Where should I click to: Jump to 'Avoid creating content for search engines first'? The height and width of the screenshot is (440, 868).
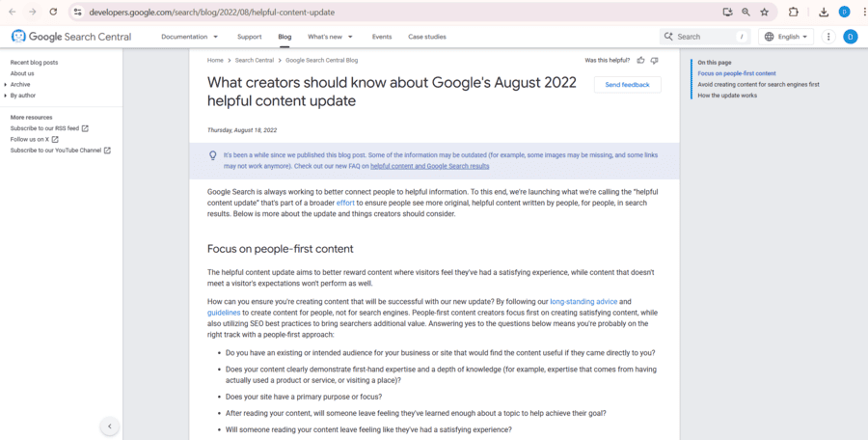pos(758,84)
